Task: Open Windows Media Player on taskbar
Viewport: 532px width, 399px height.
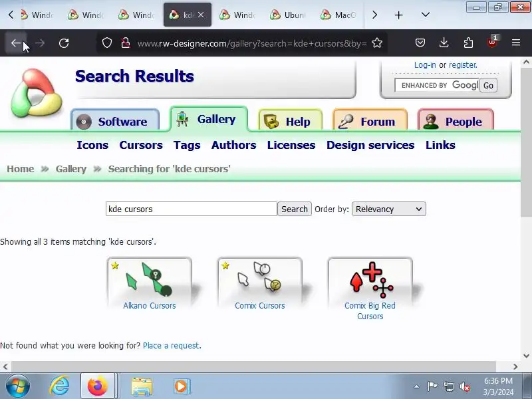Action: 181,386
